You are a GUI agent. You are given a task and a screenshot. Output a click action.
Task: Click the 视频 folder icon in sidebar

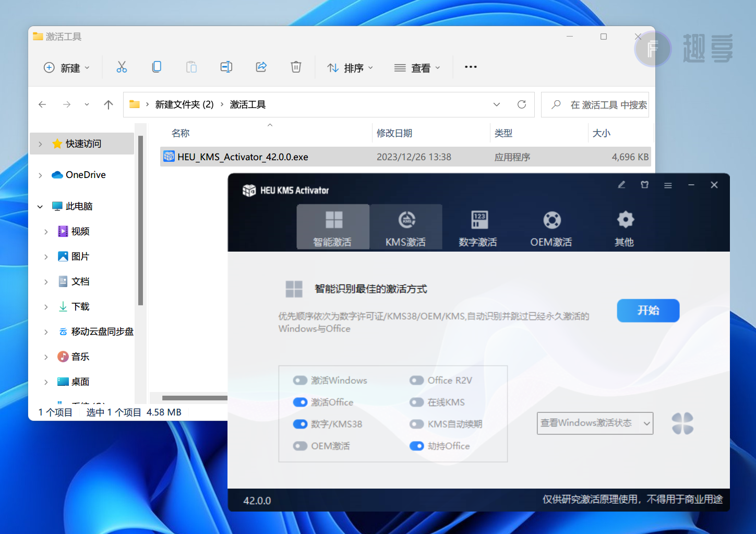click(x=63, y=231)
